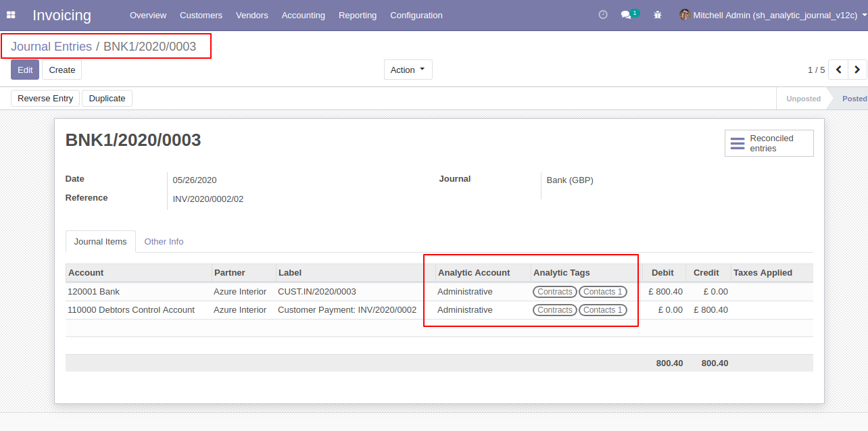Click Administrative in the Debtors row
Viewport: 868px width, 431px height.
click(x=465, y=310)
